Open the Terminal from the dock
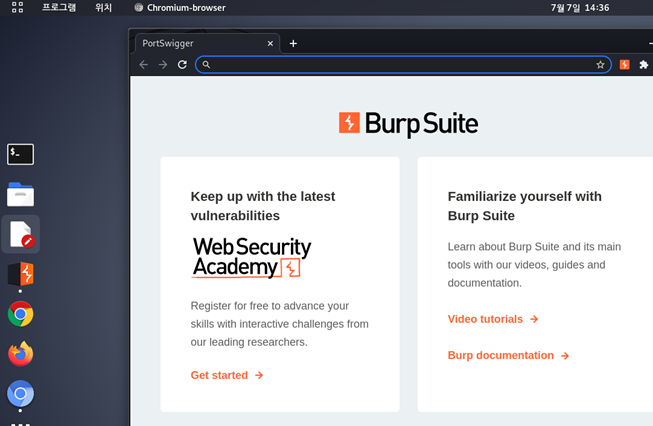 (x=20, y=154)
